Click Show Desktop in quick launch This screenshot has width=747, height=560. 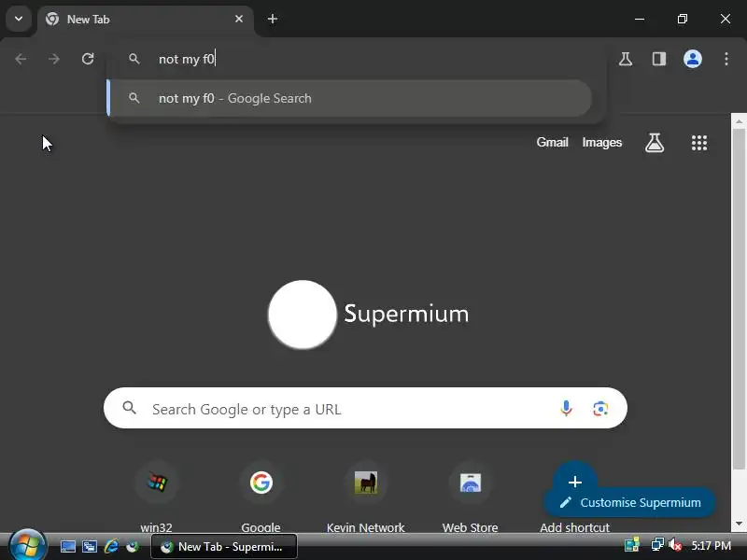point(68,546)
